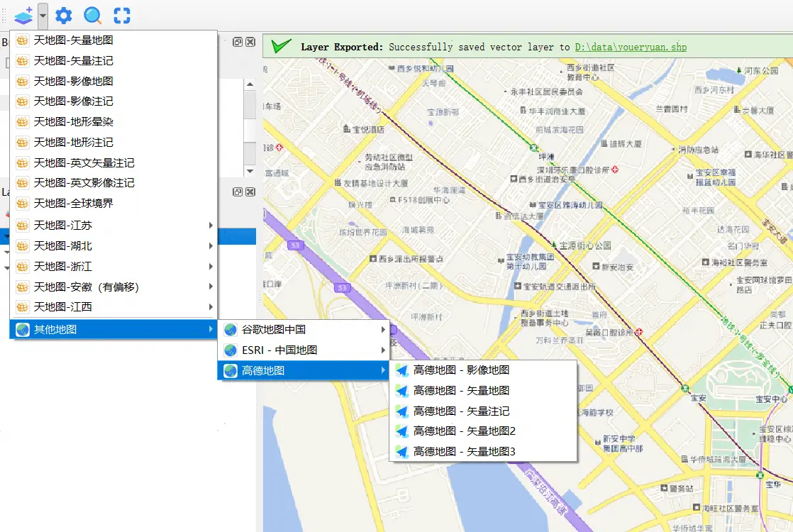Float the upper dock panel

(237, 42)
